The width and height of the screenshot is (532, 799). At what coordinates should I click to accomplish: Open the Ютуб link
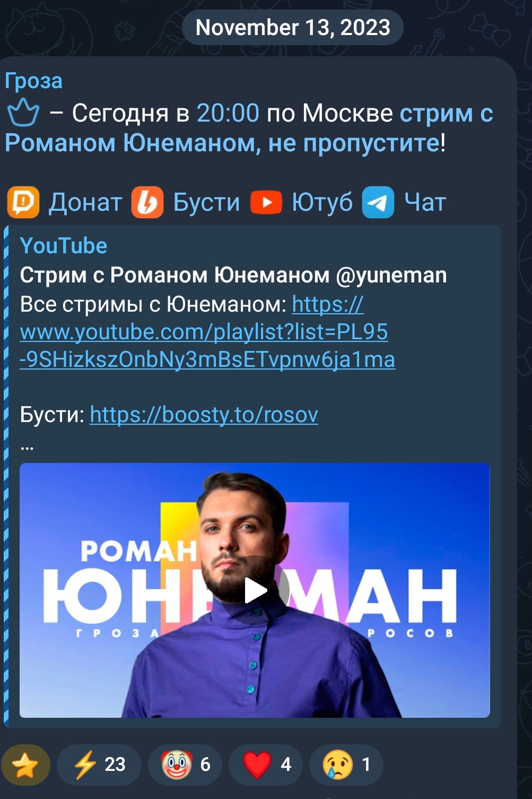click(322, 202)
